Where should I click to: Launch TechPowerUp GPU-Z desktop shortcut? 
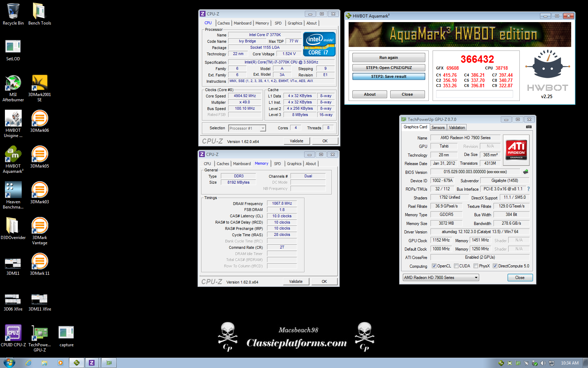click(40, 338)
